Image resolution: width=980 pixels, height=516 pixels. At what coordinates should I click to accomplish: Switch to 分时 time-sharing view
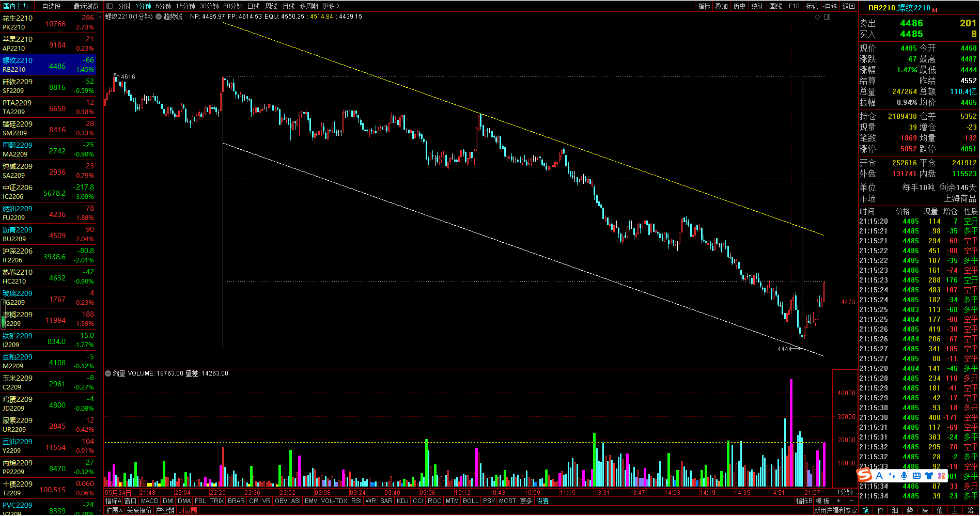click(124, 6)
